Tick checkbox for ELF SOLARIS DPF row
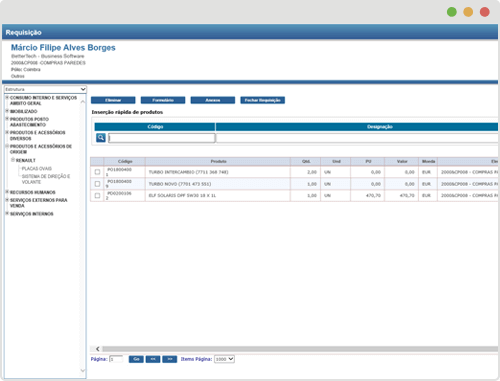Screen dimensions: 500x381 click(97, 195)
